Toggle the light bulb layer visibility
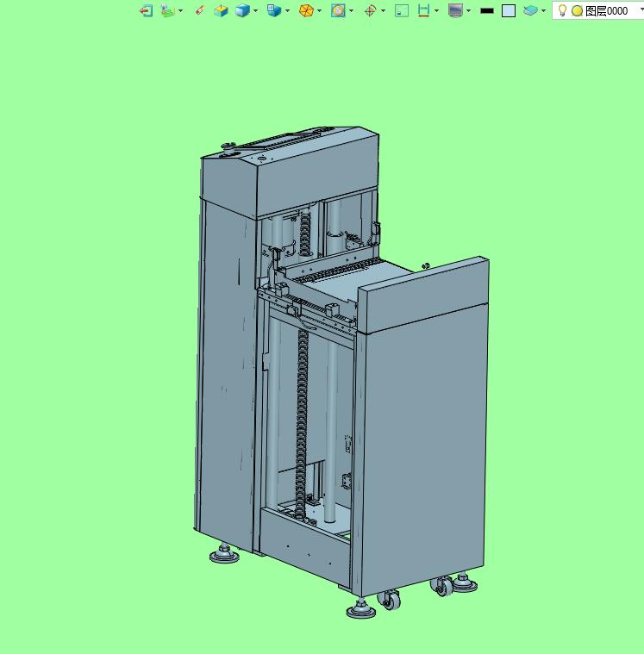Image resolution: width=644 pixels, height=654 pixels. 563,10
